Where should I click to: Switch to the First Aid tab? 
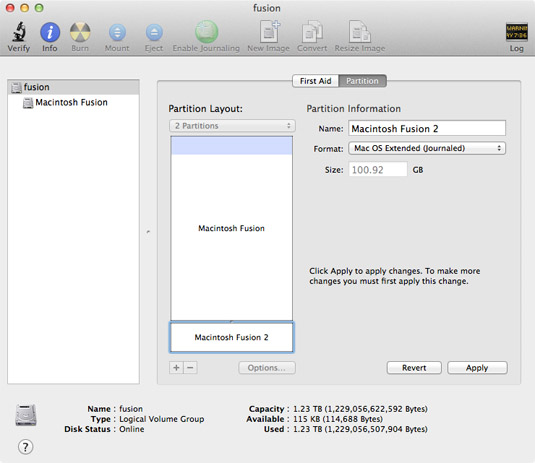coord(316,81)
